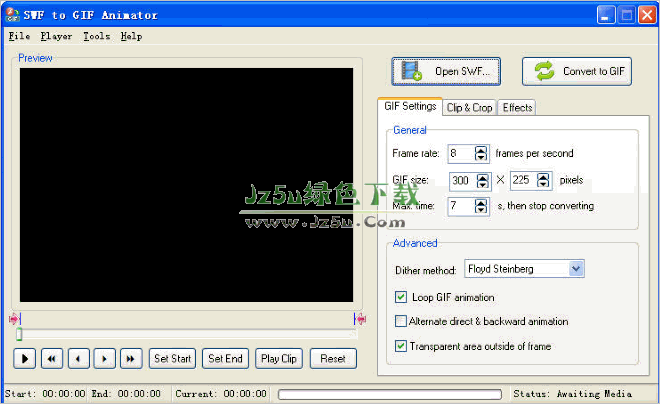
Task: Click the fast-forward double-arrow button
Action: [131, 359]
